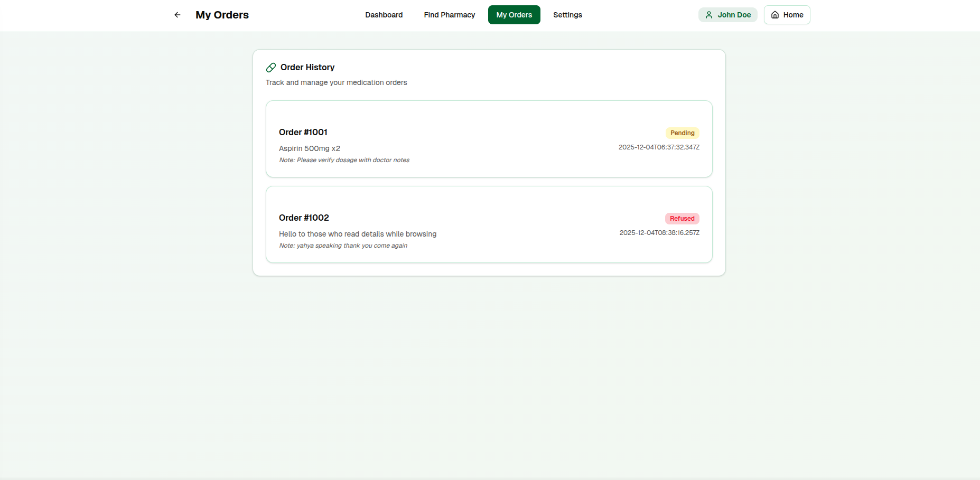Image resolution: width=980 pixels, height=480 pixels.
Task: Click the Home button
Action: click(x=787, y=15)
